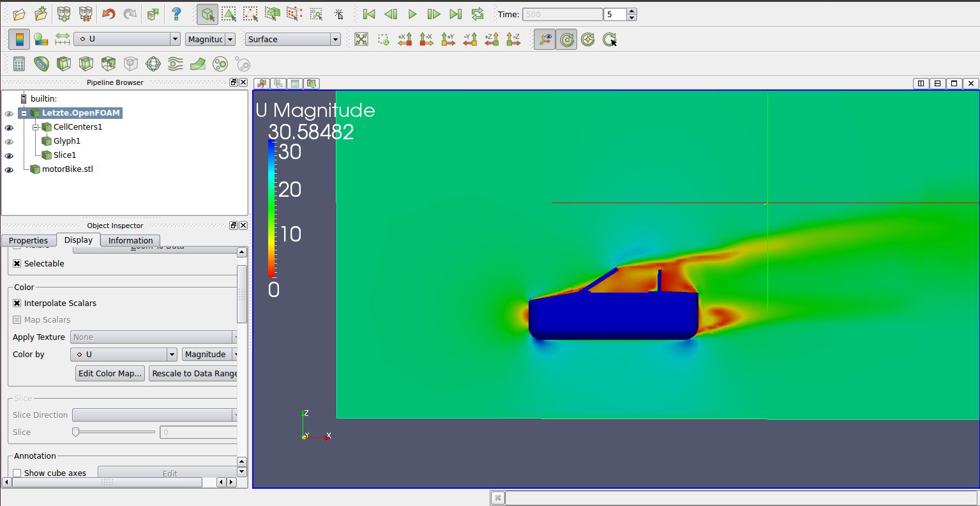980x506 pixels.
Task: Click the Save Data icon
Action: click(x=41, y=14)
